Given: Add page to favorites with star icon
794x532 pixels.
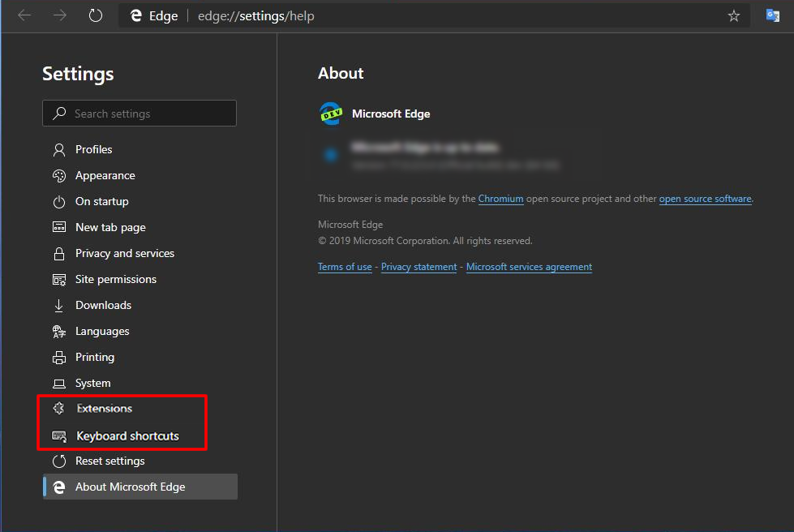Looking at the screenshot, I should 734,16.
